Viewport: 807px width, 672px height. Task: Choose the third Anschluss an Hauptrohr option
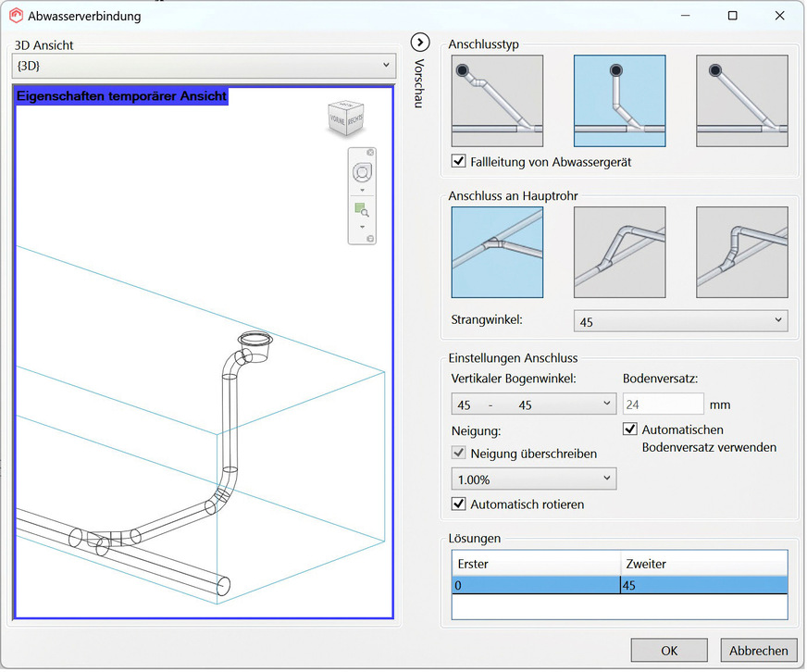click(741, 252)
